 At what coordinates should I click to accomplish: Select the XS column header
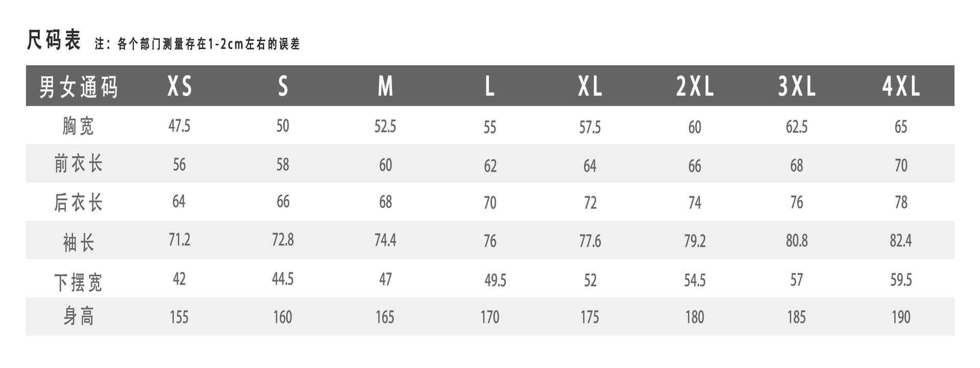[180, 86]
